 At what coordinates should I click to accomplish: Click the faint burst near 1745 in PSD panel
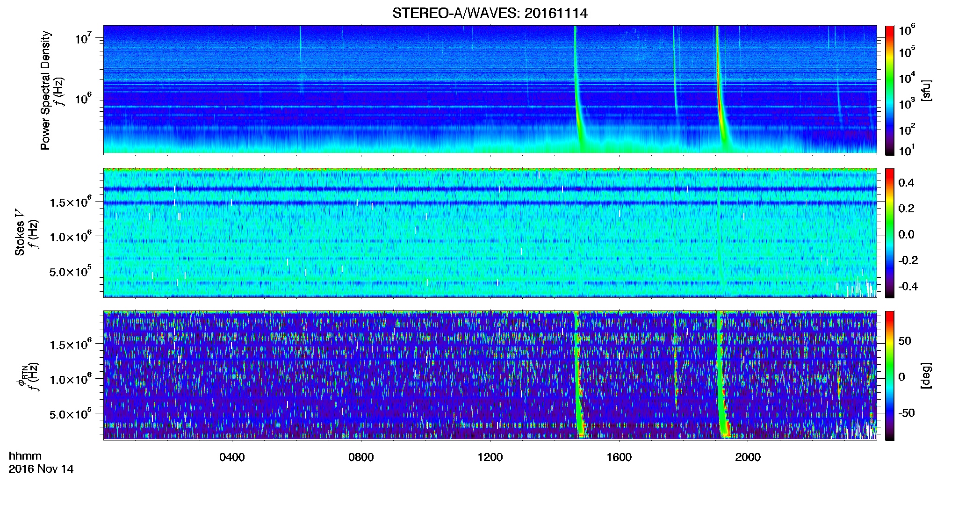tap(675, 75)
